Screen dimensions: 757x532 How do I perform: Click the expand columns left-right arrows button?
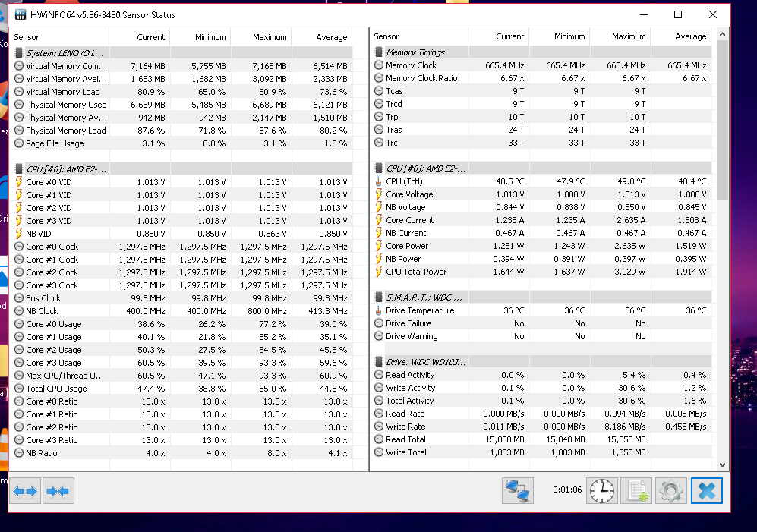[24, 491]
